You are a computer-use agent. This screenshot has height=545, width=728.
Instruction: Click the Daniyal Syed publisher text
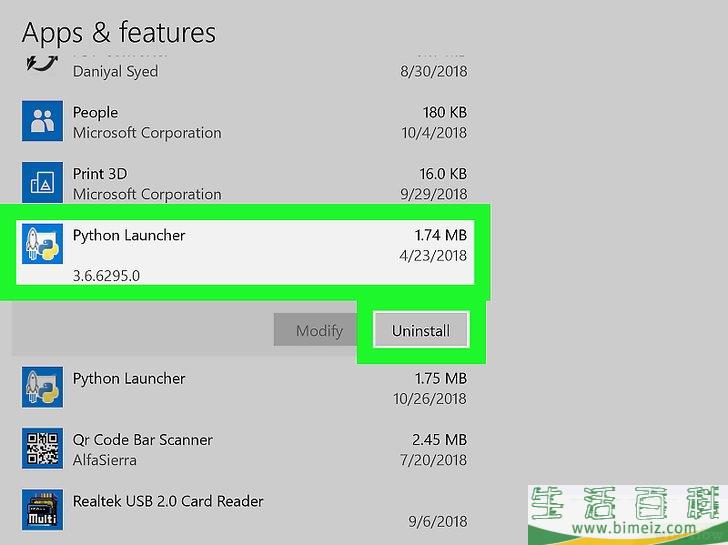point(116,71)
